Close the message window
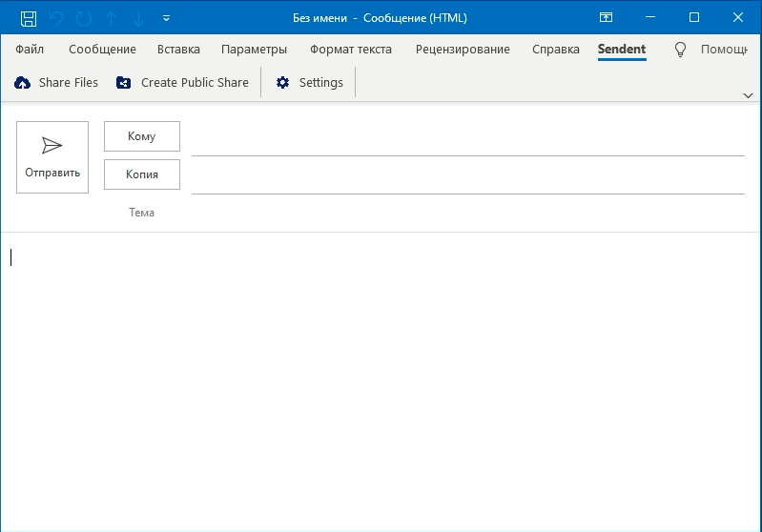 [x=738, y=17]
